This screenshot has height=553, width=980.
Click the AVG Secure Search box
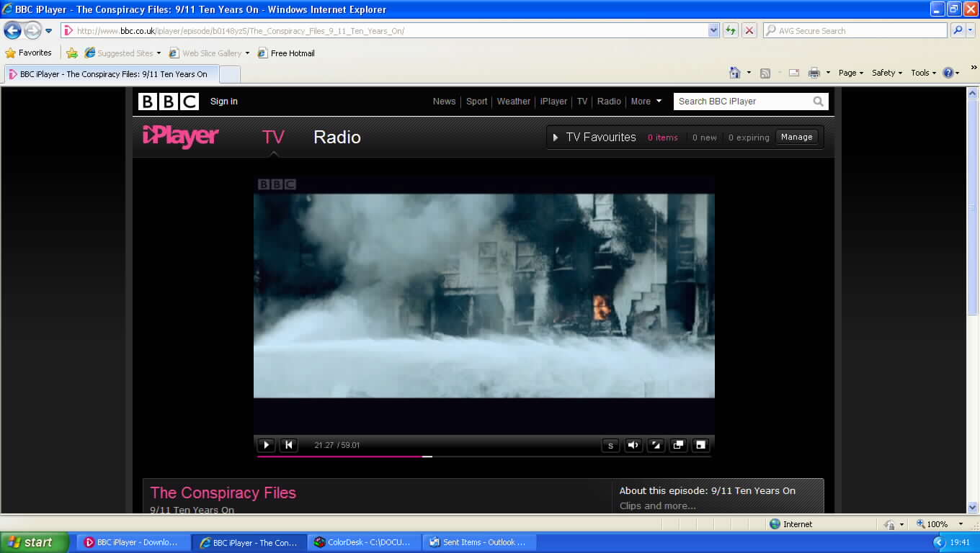pos(855,31)
